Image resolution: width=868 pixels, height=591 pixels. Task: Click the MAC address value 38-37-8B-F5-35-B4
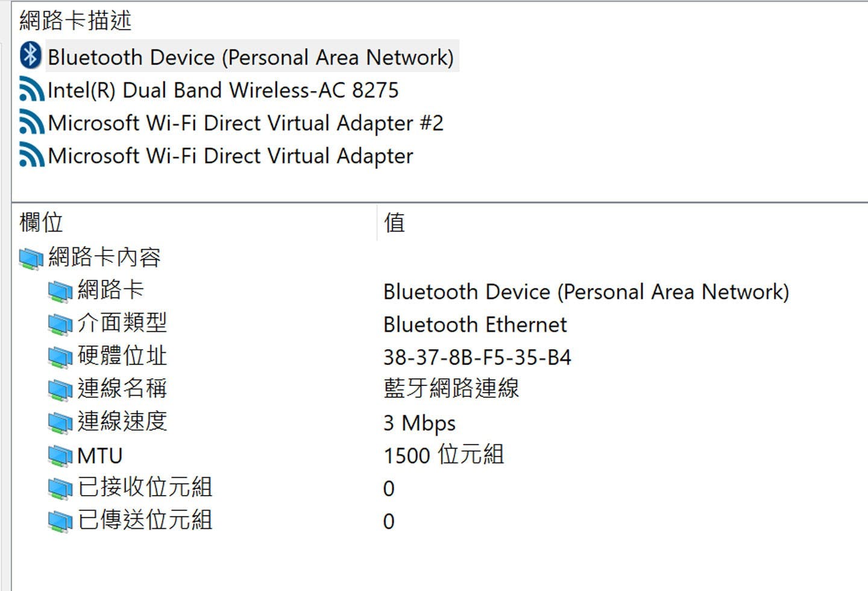(x=477, y=358)
